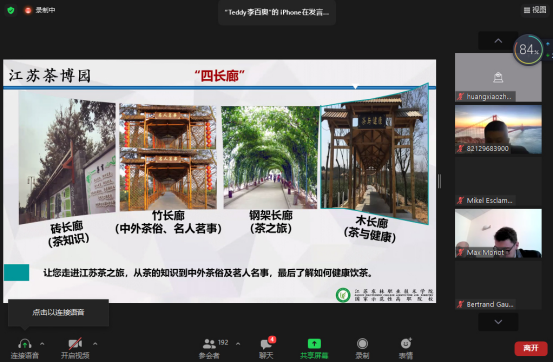This screenshot has width=554, height=363.
Task: Select huangxiaozh participant thumbnail
Action: [x=498, y=77]
